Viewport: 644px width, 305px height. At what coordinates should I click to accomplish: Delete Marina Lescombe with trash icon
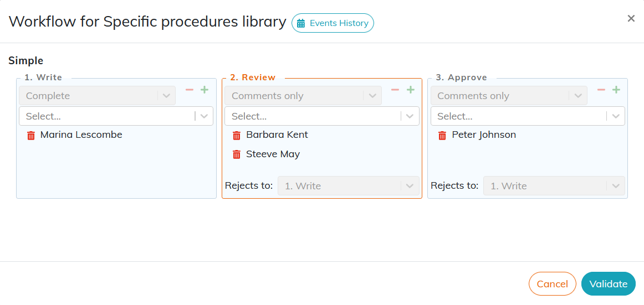click(x=31, y=135)
